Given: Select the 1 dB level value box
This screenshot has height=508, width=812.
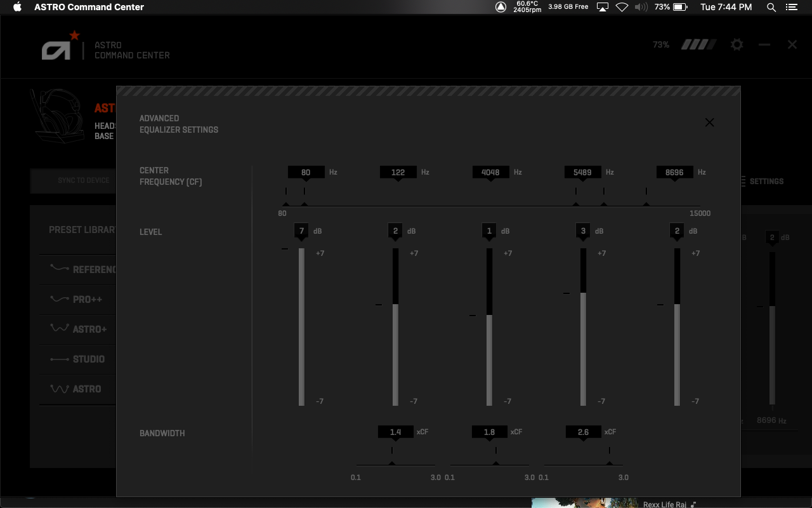Looking at the screenshot, I should [x=489, y=231].
